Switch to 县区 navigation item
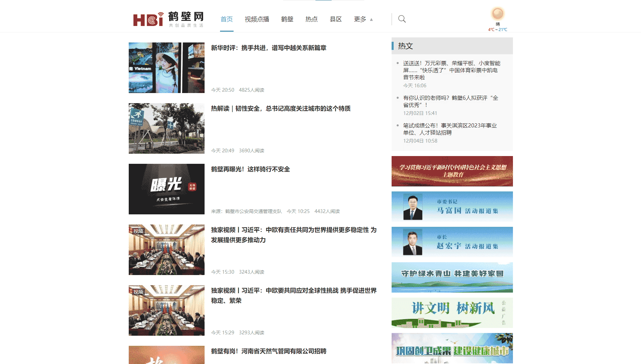 coord(336,19)
